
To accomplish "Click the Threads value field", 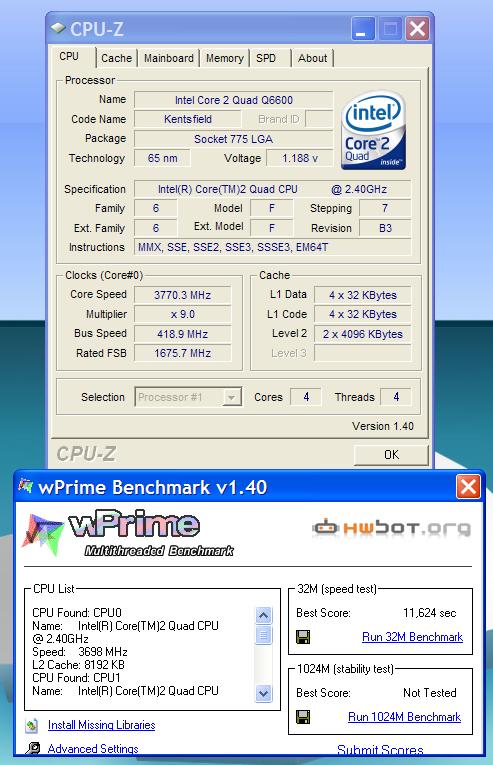I will pos(396,397).
